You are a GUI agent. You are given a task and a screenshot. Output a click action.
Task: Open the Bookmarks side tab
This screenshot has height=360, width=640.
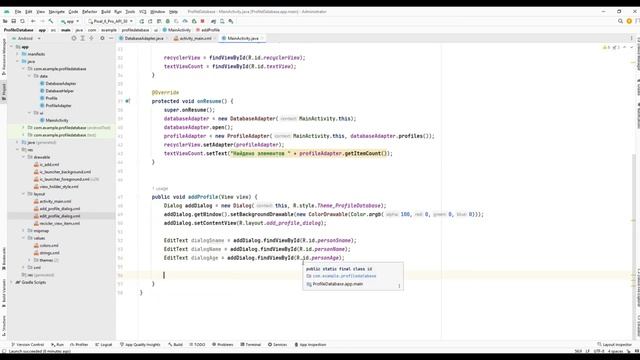coord(4,258)
